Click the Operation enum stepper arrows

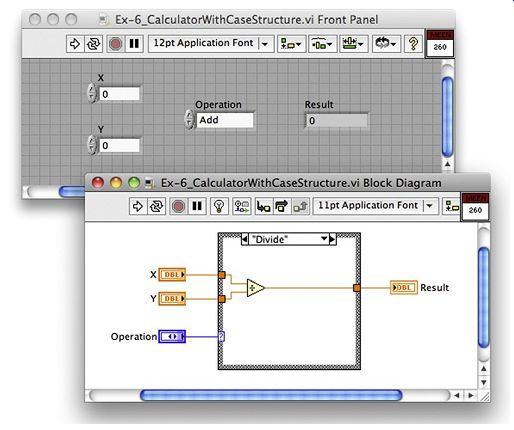point(189,119)
